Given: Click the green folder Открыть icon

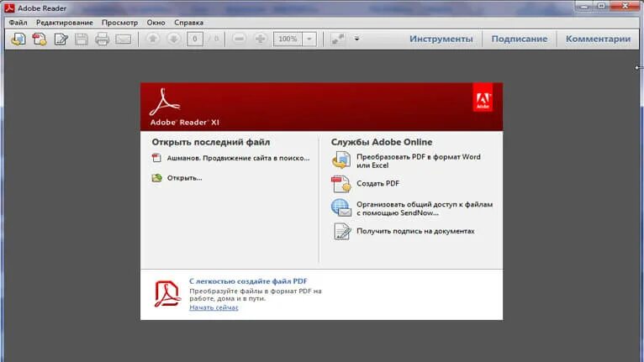Looking at the screenshot, I should pos(157,178).
